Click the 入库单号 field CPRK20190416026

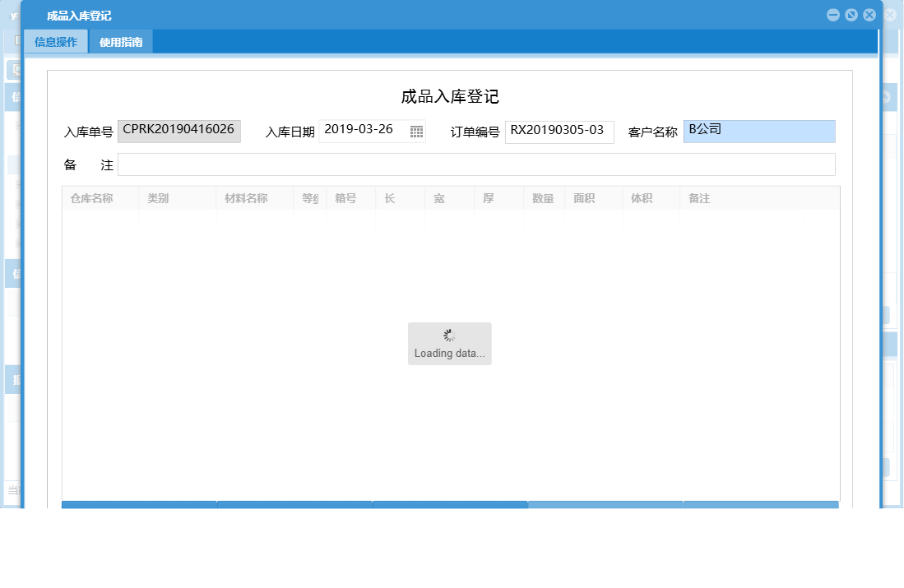tap(179, 130)
